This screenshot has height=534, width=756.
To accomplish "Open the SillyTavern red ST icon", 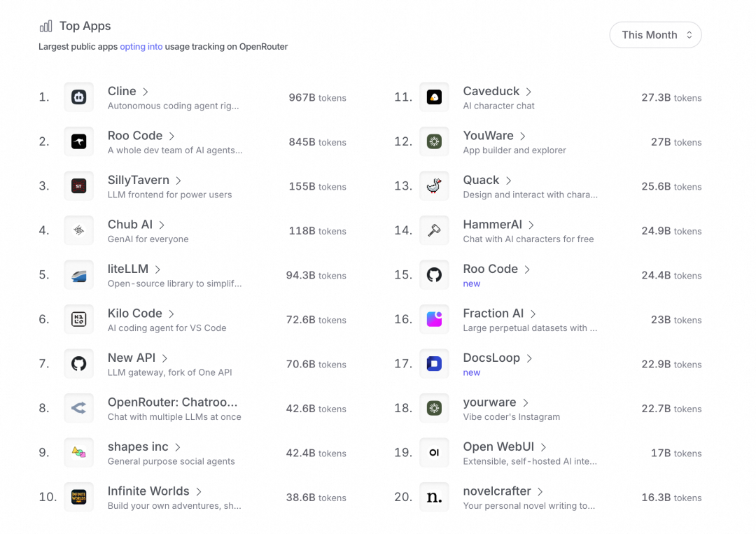I will pos(78,186).
